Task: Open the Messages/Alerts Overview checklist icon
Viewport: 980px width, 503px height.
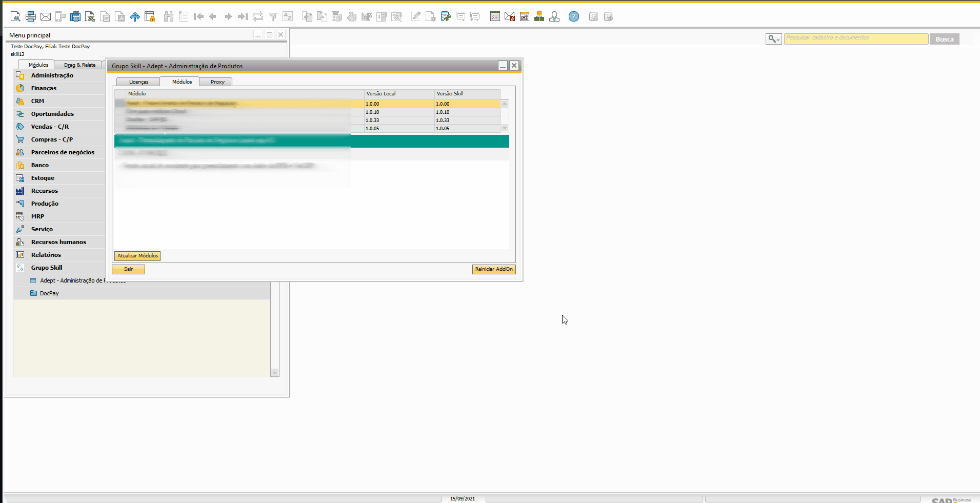Action: tap(495, 16)
